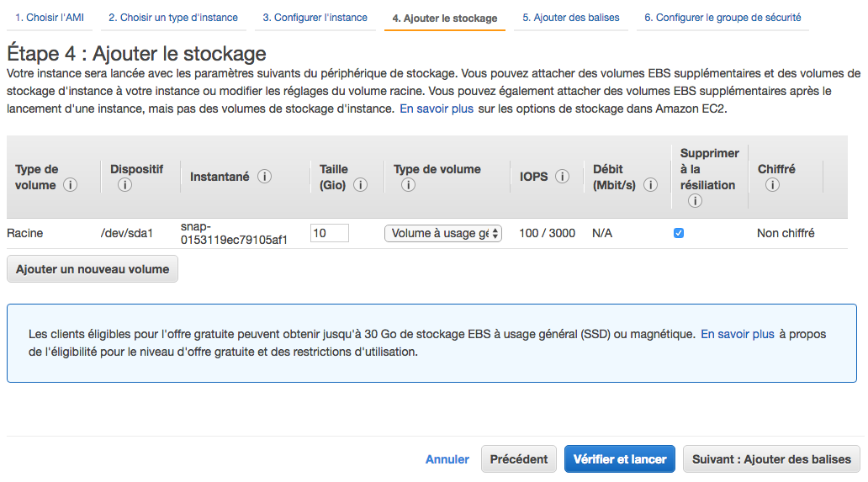Uncheck Supprimer à la résiliation checkbox

point(679,233)
